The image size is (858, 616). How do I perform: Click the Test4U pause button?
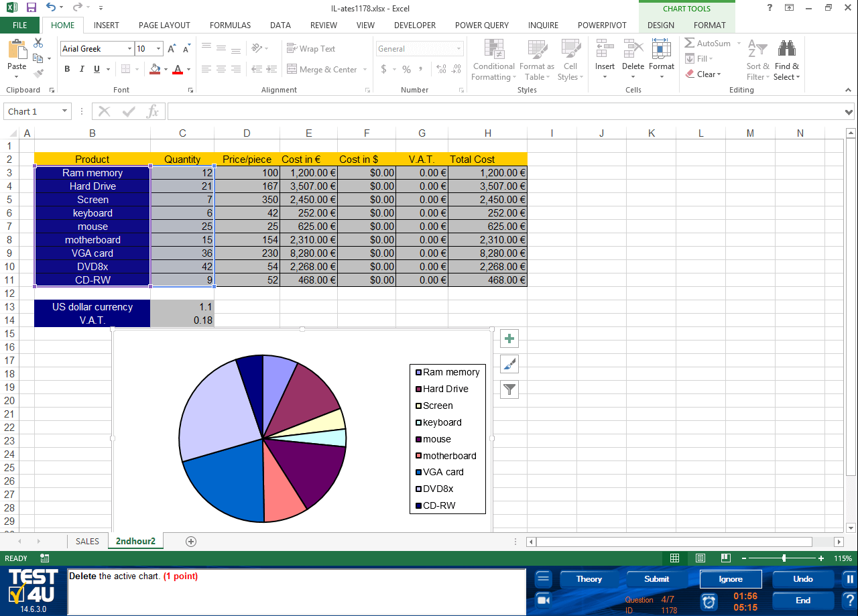[x=849, y=579]
